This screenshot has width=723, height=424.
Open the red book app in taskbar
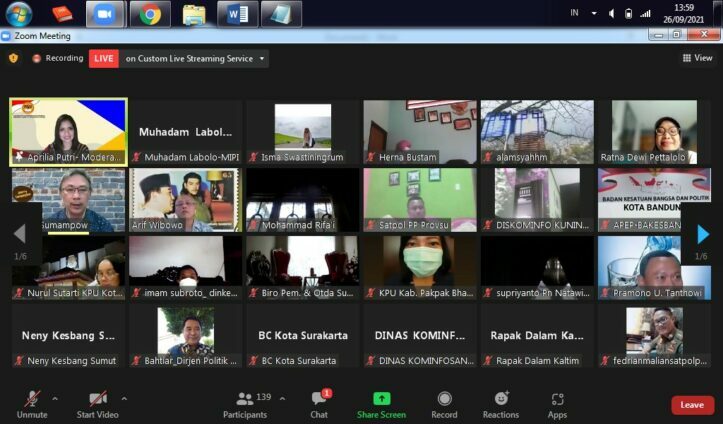point(62,14)
